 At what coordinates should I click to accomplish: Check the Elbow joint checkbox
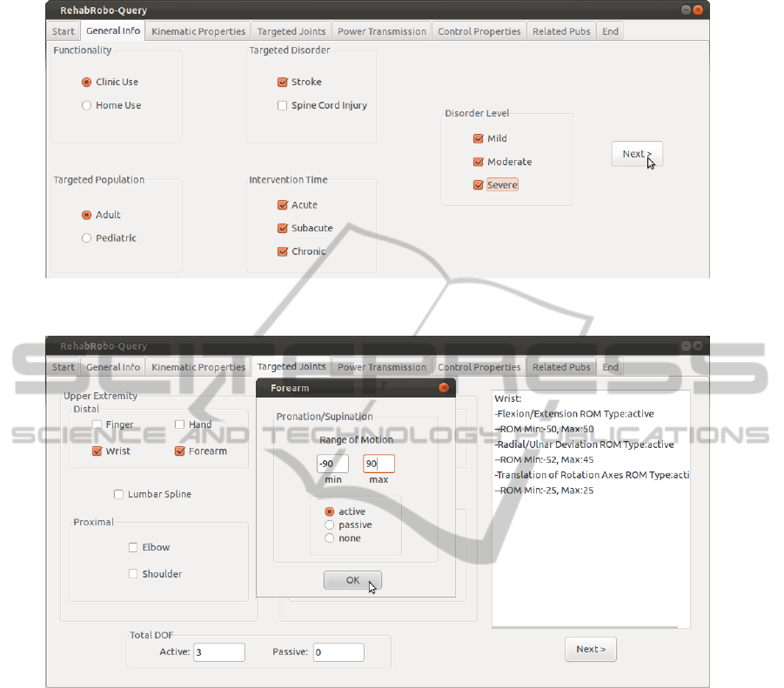133,547
